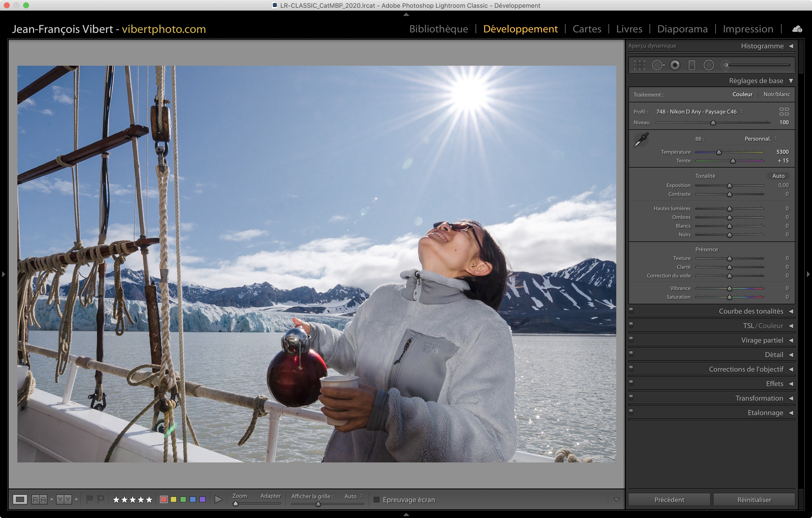The width and height of the screenshot is (812, 518).
Task: Activate the Spot Removal tool
Action: coord(658,65)
